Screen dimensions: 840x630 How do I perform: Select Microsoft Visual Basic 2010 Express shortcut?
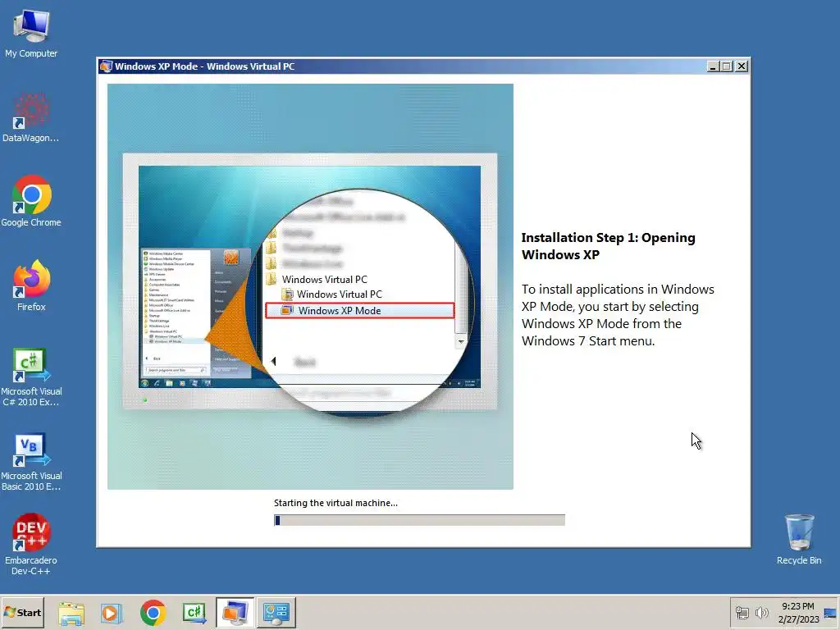tap(31, 462)
